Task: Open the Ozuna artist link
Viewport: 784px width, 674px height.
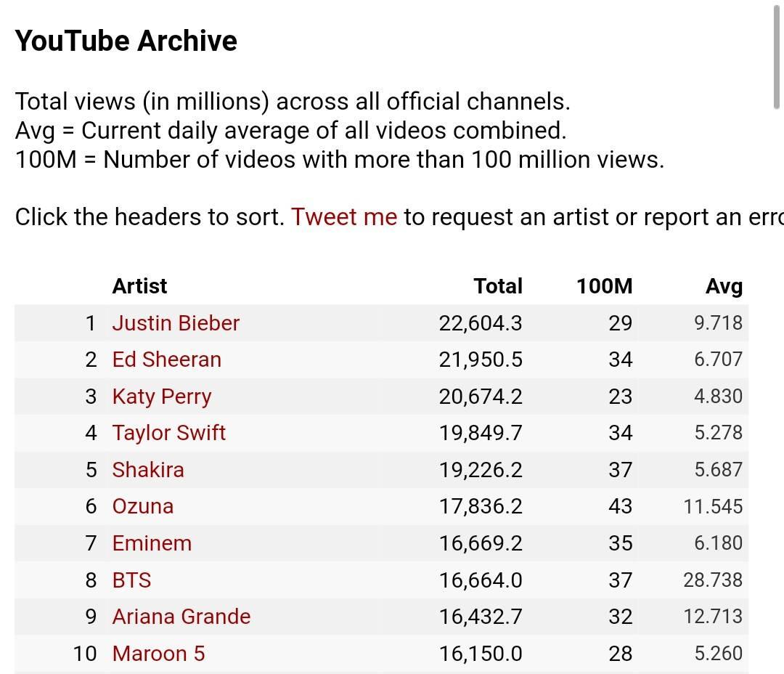Action: click(142, 506)
